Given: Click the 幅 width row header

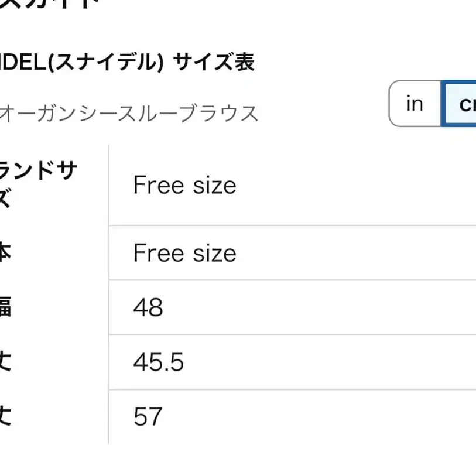Looking at the screenshot, I should [x=6, y=307].
